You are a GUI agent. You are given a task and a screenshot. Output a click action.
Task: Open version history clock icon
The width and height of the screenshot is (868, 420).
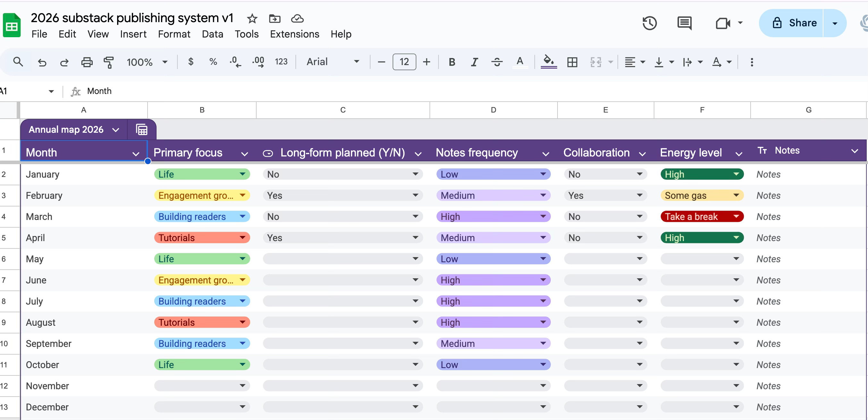[x=649, y=23]
